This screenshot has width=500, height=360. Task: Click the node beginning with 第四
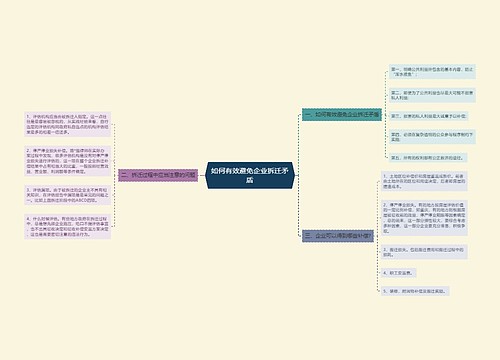[x=432, y=137]
